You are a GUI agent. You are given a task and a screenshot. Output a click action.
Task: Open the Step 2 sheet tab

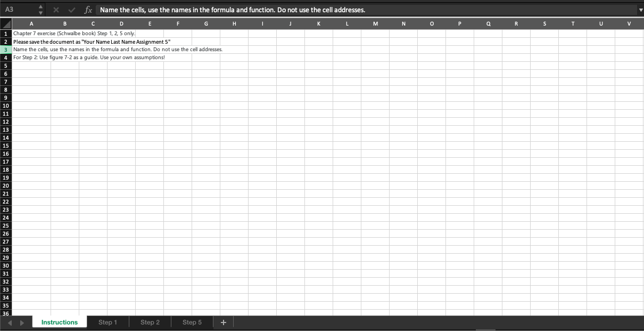[150, 322]
